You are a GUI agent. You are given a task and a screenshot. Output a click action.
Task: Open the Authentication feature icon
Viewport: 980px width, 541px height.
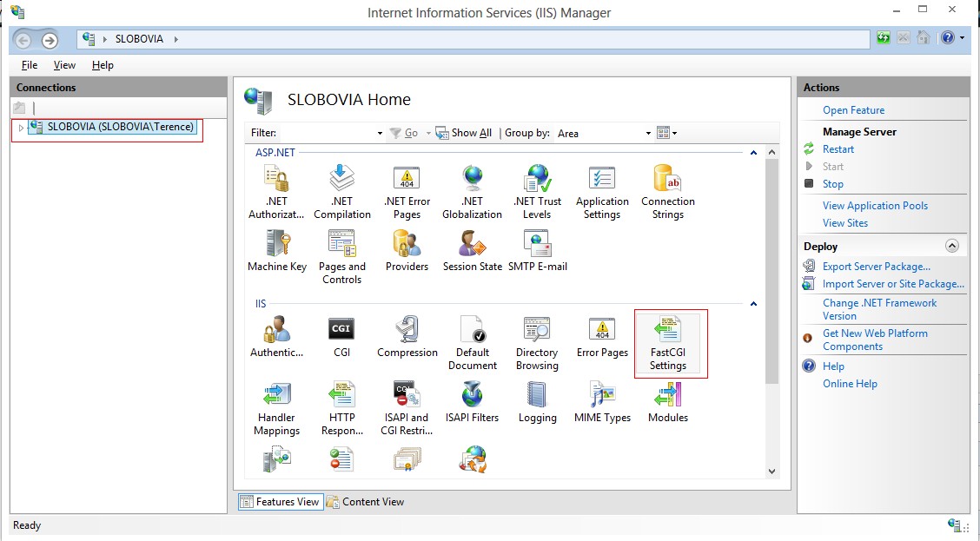[x=276, y=337]
